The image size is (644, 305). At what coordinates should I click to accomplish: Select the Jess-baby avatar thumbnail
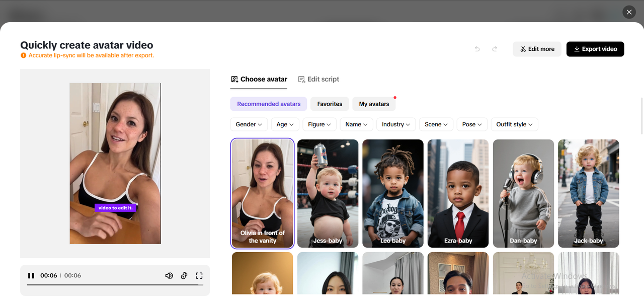point(328,193)
